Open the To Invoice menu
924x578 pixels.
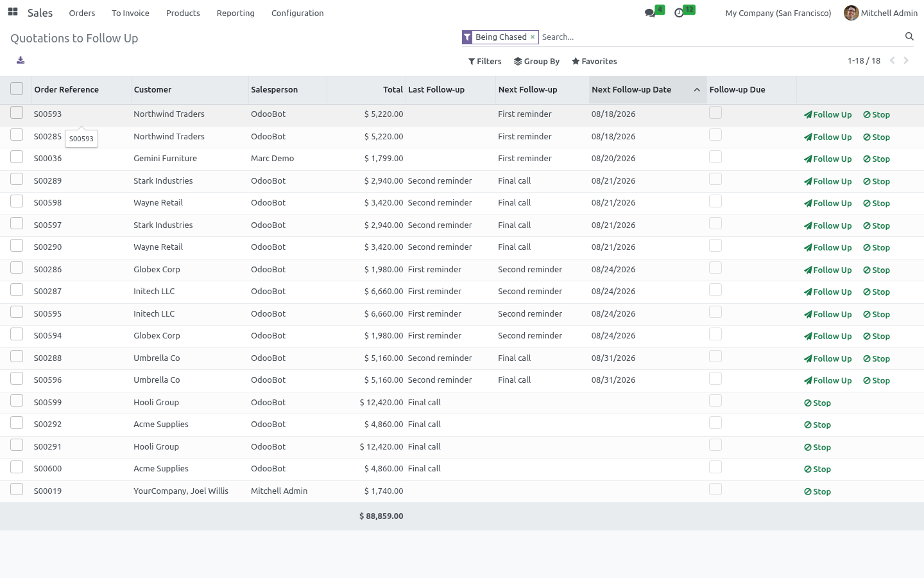pos(130,13)
